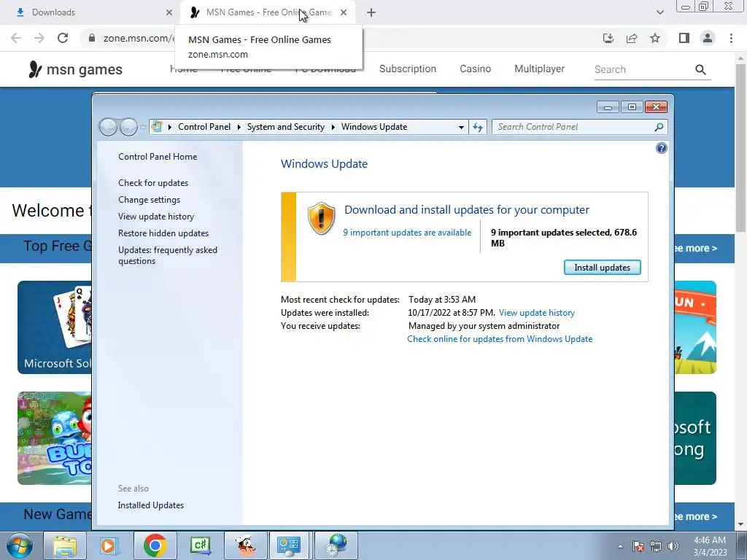The height and width of the screenshot is (560, 747).
Task: Open the Chrome three-dot menu
Action: pos(731,38)
